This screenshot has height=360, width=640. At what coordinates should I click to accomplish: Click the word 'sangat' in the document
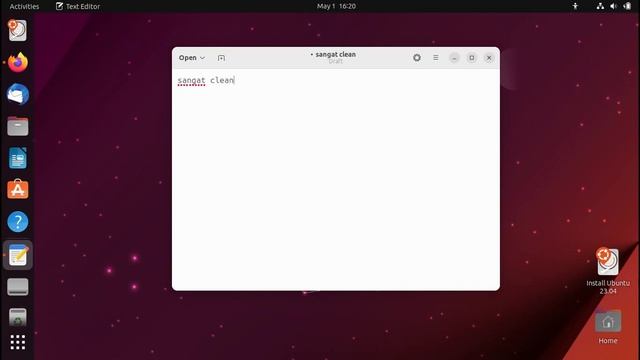point(191,80)
